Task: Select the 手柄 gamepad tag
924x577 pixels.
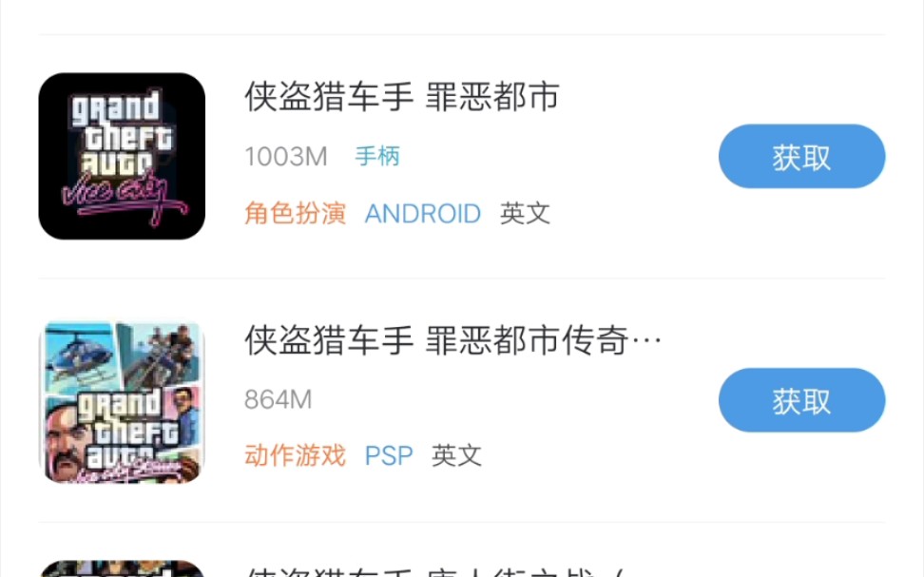Action: click(x=377, y=156)
